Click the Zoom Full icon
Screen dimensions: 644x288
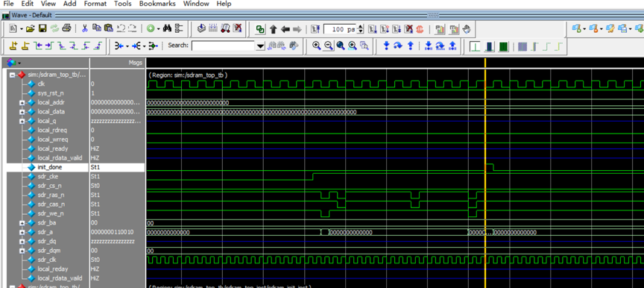(x=341, y=46)
